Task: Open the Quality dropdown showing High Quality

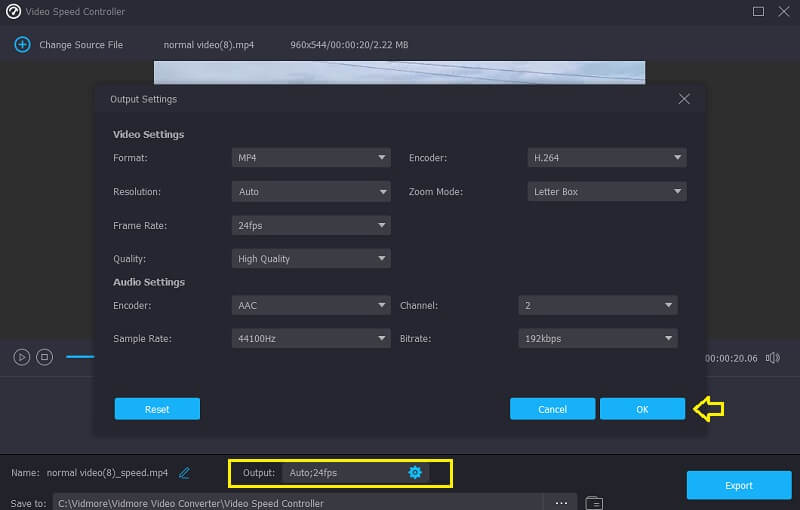Action: [x=310, y=259]
